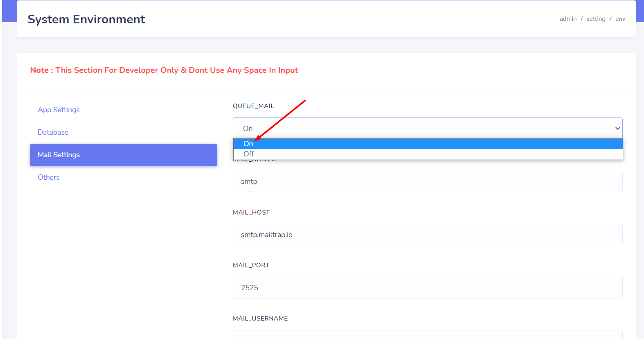Click the admin breadcrumb link
Viewport: 644px width, 339px height.
pyautogui.click(x=568, y=19)
